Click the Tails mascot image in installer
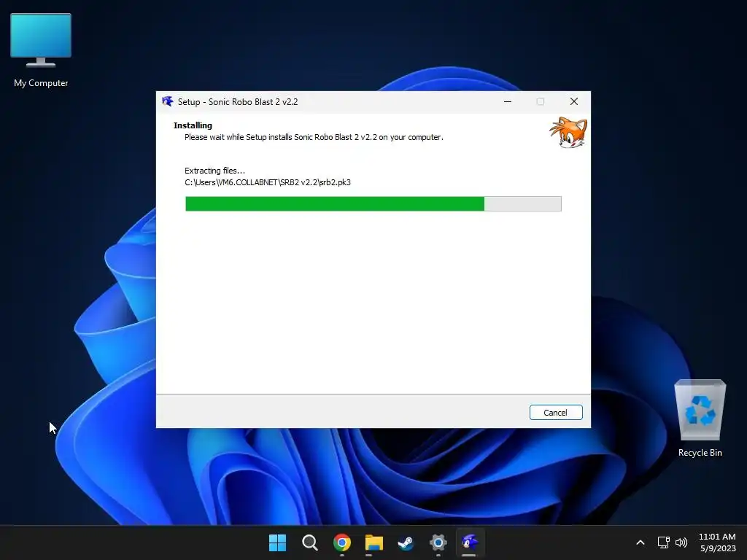 [x=568, y=133]
